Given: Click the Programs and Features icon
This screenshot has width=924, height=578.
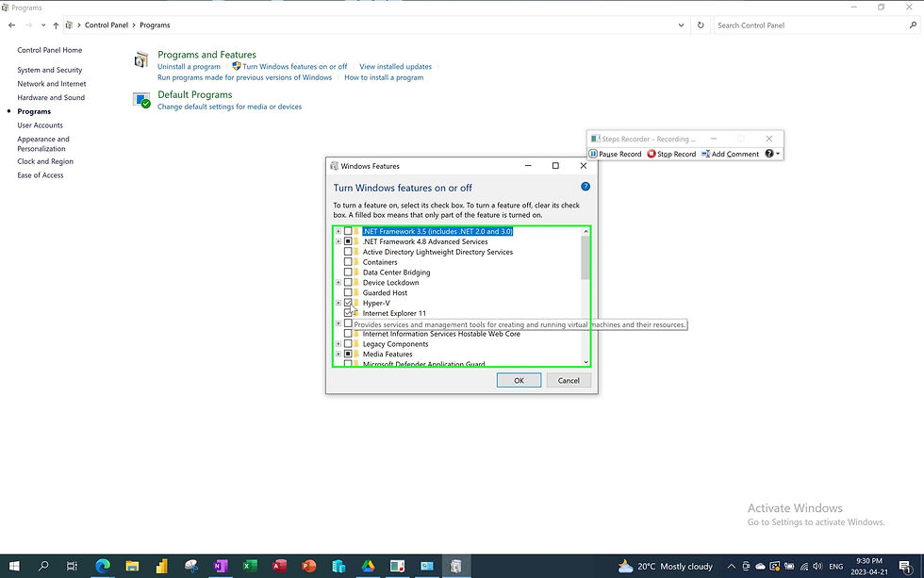Looking at the screenshot, I should point(140,59).
